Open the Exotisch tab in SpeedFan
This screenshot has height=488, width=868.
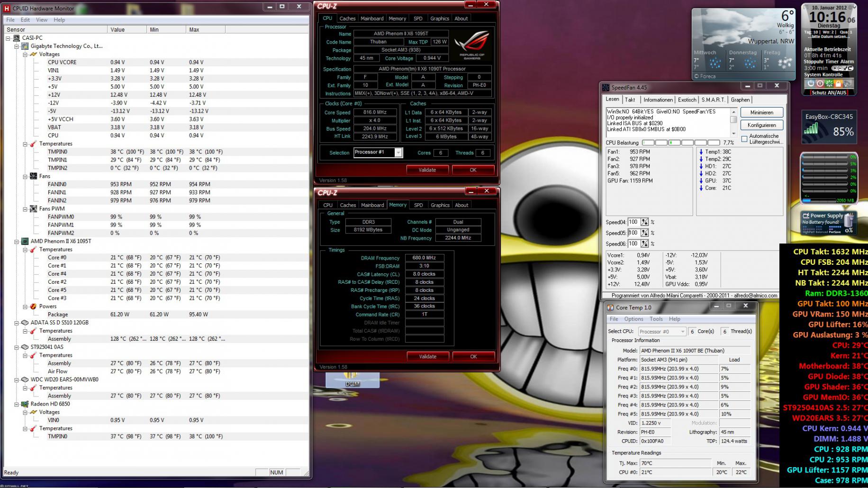(687, 100)
